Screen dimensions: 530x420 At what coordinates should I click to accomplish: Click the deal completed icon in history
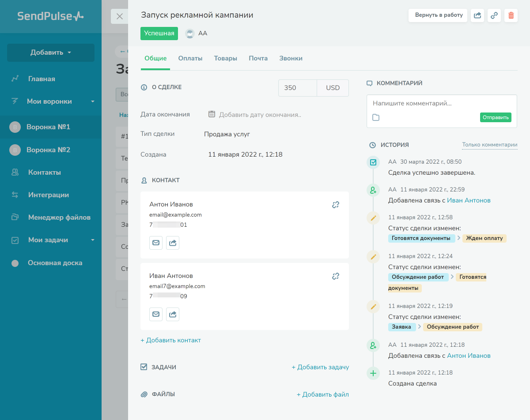coord(373,162)
